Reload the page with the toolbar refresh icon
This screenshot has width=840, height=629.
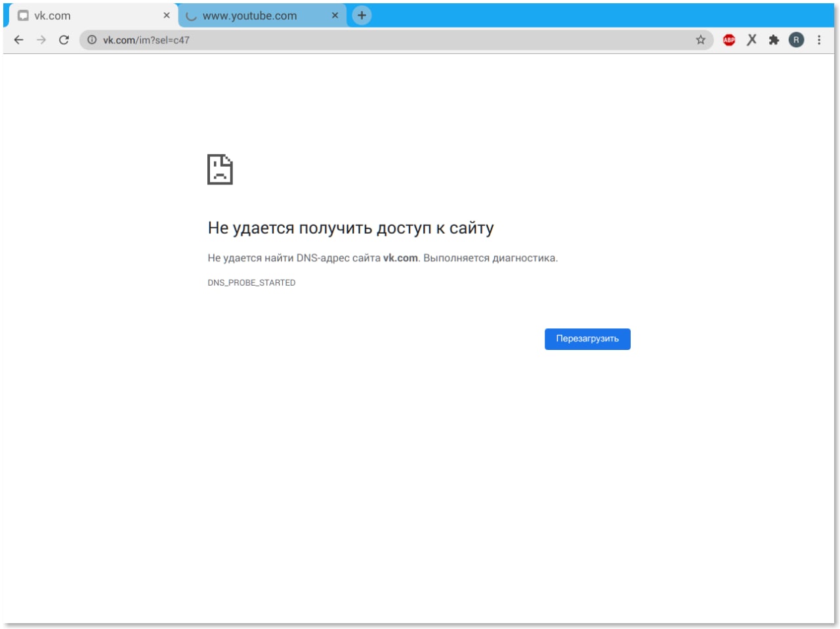[64, 40]
